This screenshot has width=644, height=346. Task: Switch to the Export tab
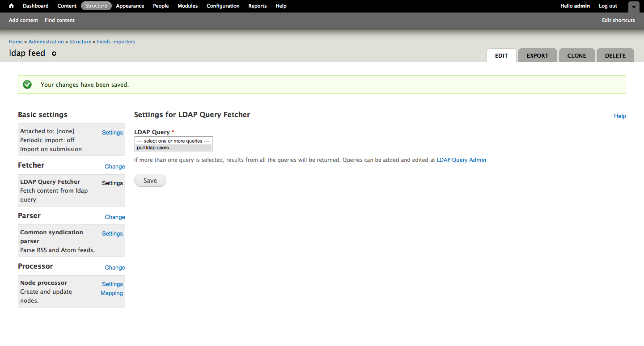point(538,55)
